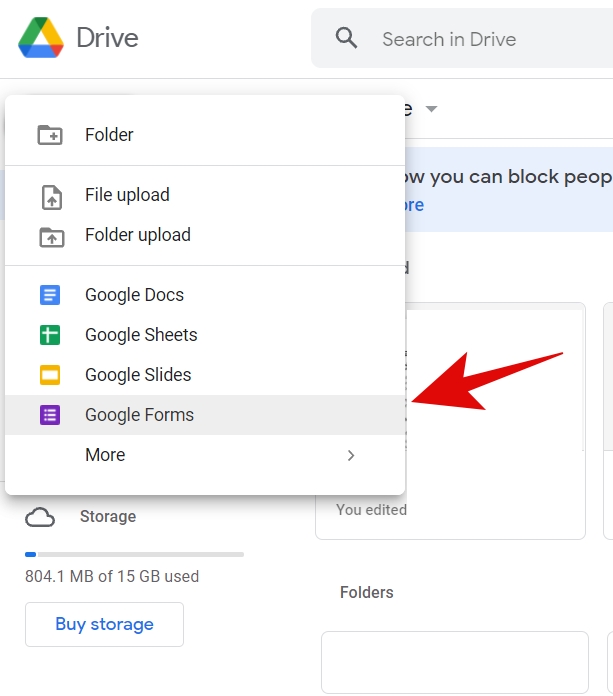Viewport: 613px width, 696px height.
Task: Click the Folder upload icon
Action: coord(51,237)
